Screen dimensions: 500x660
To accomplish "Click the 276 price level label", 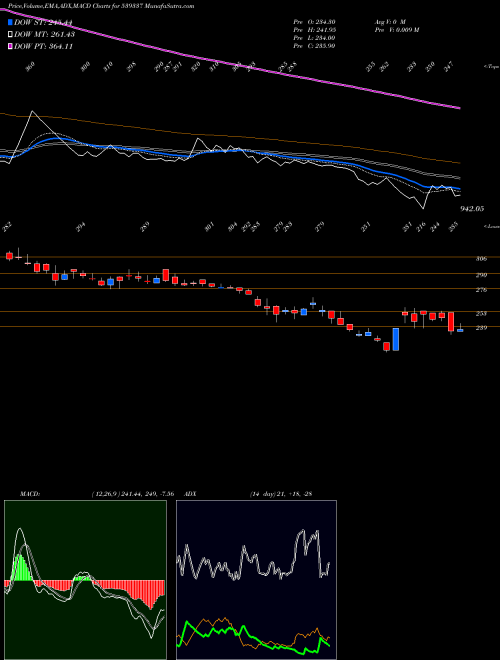I will coord(481,290).
